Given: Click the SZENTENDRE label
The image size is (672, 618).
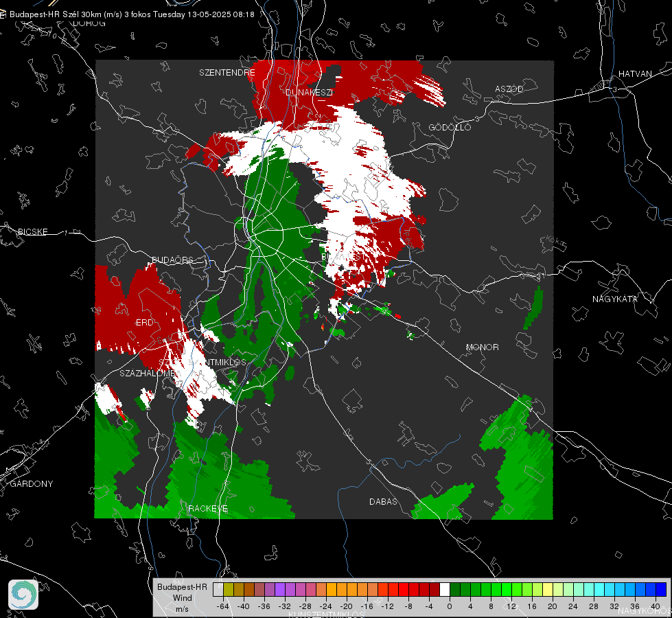Looking at the screenshot, I should (227, 73).
